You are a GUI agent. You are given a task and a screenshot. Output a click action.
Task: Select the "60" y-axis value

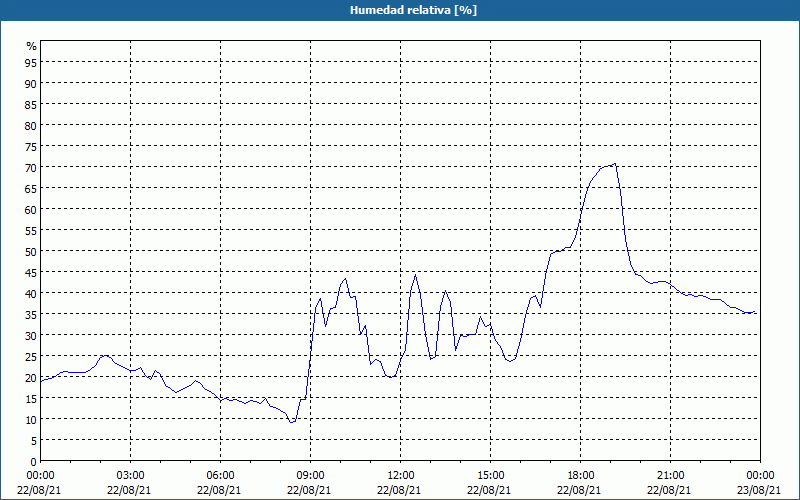31,209
